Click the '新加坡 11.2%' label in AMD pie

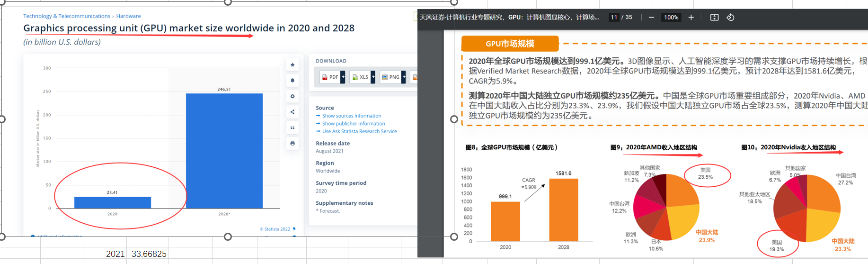[x=631, y=177]
